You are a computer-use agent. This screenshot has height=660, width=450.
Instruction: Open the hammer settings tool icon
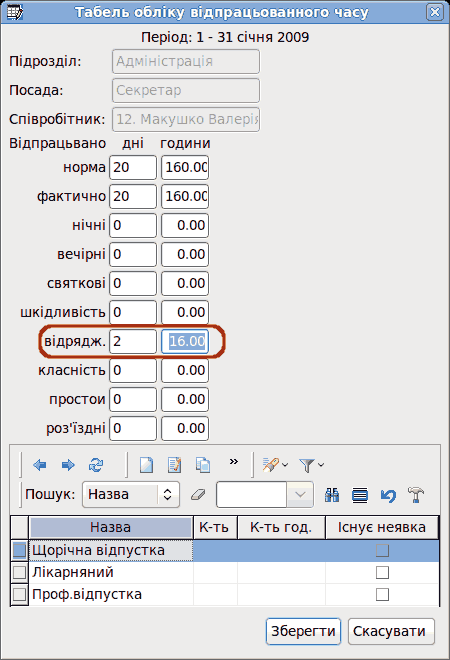(x=416, y=495)
